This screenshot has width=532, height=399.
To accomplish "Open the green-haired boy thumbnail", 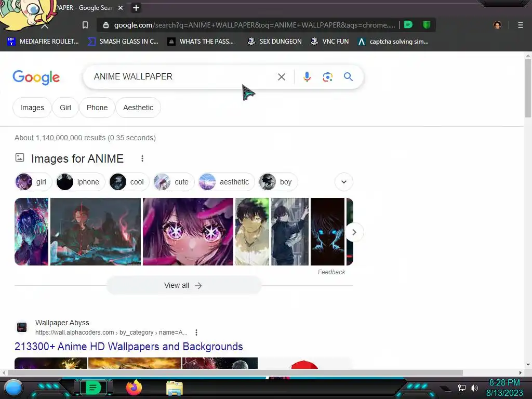I will (252, 232).
